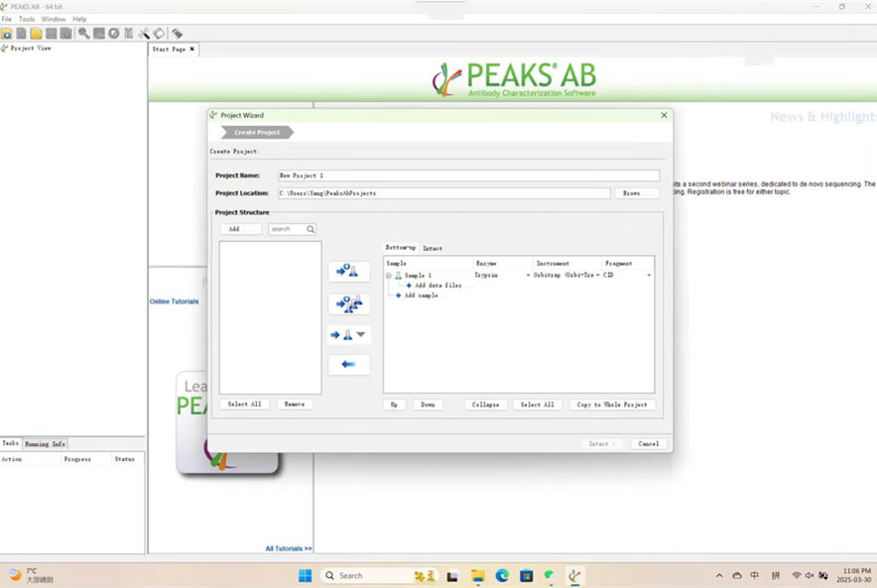This screenshot has width=877, height=588.
Task: Click the magnifier icon in search box
Action: [311, 229]
